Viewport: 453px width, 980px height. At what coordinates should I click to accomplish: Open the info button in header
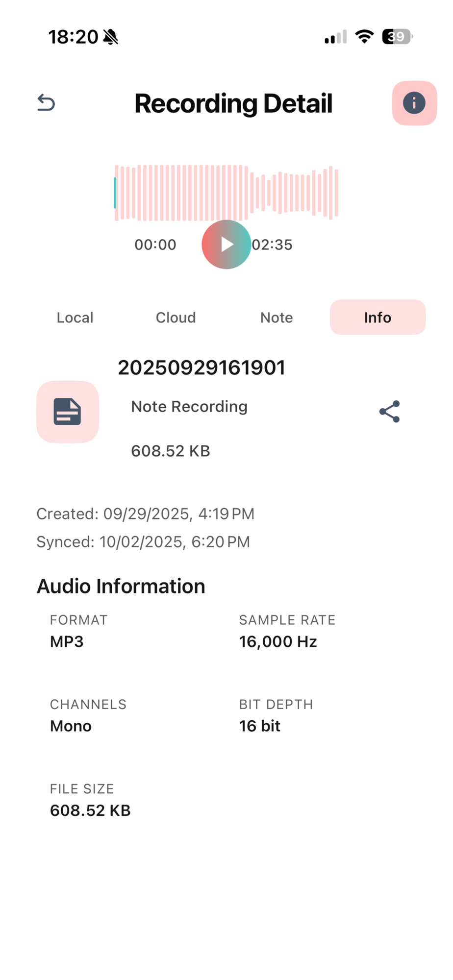[x=414, y=103]
